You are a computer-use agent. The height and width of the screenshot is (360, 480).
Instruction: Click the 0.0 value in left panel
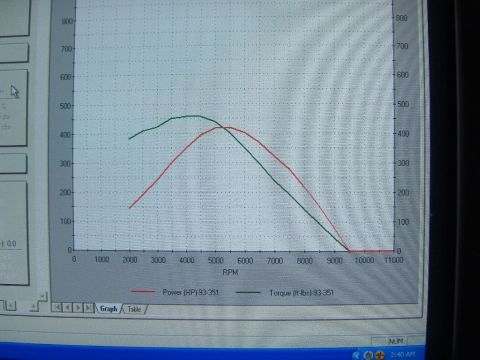point(11,244)
